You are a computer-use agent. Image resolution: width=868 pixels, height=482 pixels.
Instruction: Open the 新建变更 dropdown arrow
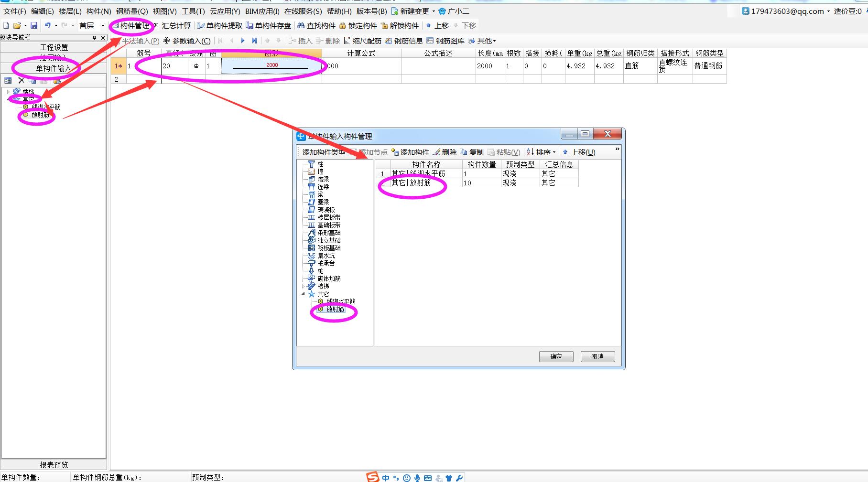[434, 11]
